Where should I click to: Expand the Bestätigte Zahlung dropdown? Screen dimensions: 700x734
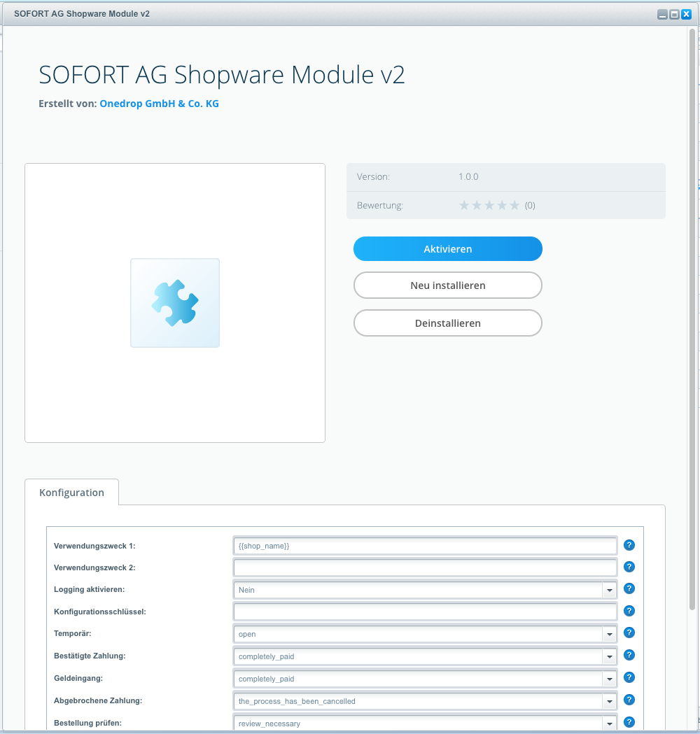click(609, 657)
